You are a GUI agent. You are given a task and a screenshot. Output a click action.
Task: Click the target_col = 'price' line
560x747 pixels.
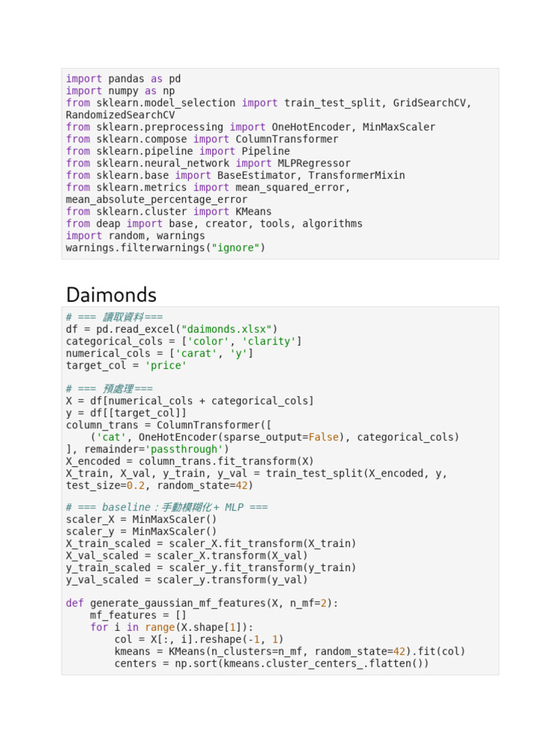pyautogui.click(x=126, y=365)
